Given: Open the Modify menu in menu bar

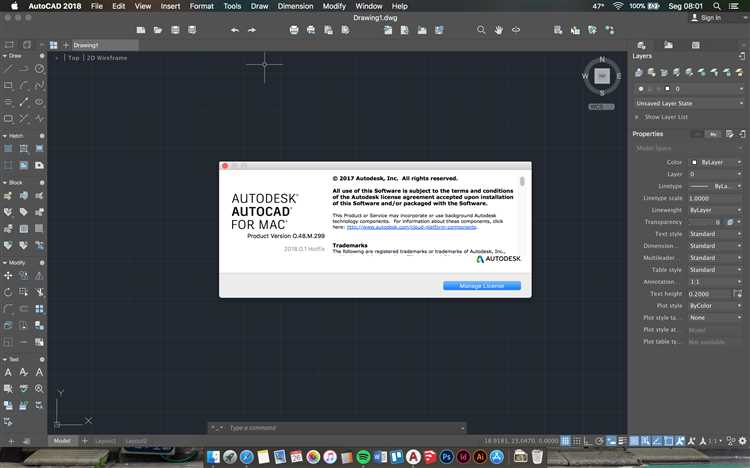Looking at the screenshot, I should [x=334, y=6].
